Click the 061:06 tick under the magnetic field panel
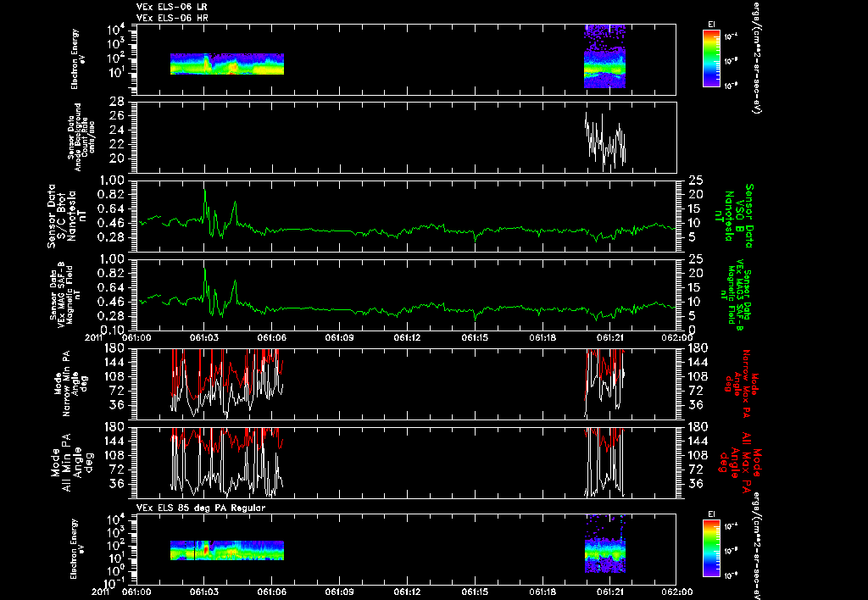Image resolution: width=868 pixels, height=600 pixels. [272, 337]
